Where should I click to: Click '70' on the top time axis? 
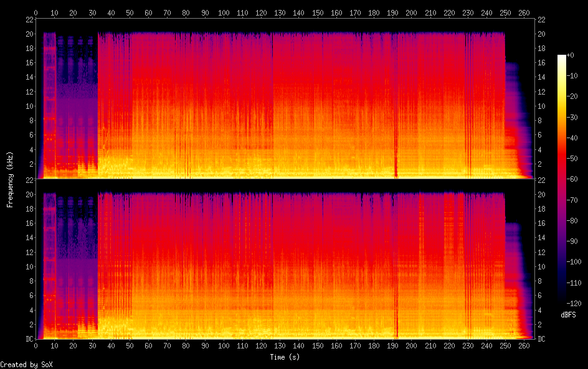168,12
